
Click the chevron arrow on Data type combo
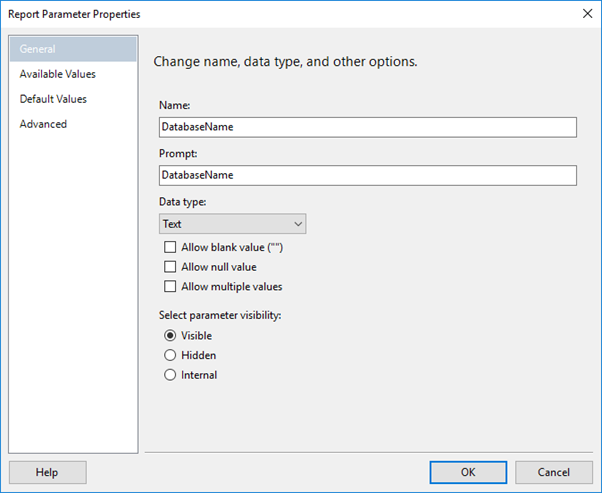(298, 224)
